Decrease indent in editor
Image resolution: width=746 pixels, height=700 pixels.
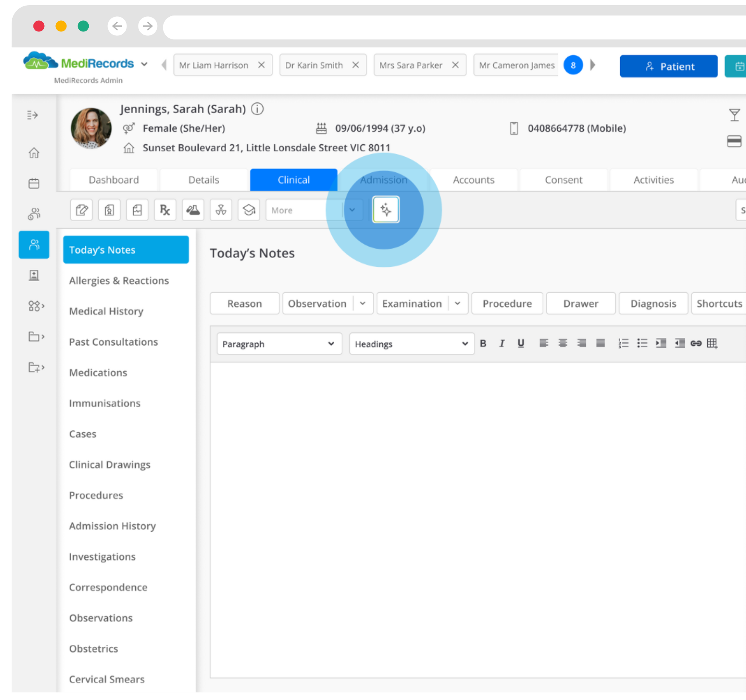(680, 343)
